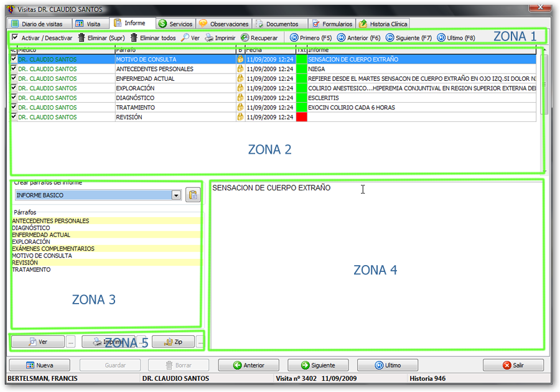Screen dimensions: 560x392
Task: Open the INFORME BASICO dropdown
Action: coord(176,195)
